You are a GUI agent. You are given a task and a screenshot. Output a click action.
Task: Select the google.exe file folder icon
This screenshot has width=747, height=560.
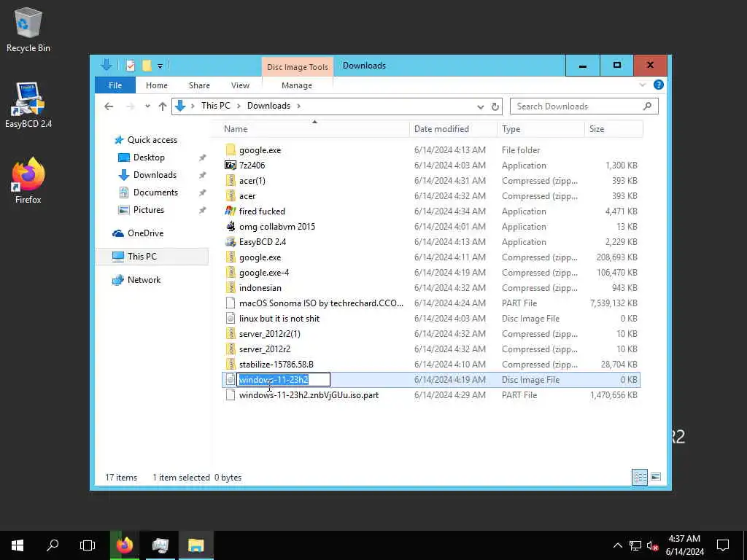[x=231, y=150]
